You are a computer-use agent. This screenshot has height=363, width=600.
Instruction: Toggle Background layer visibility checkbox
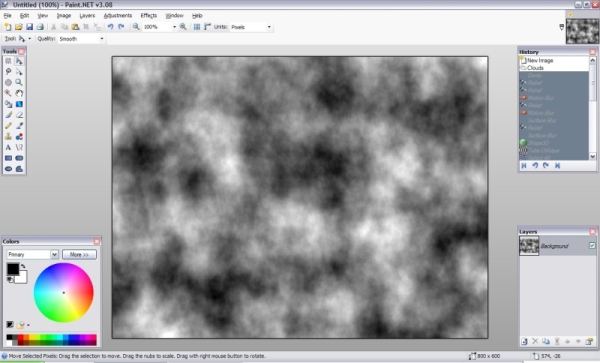point(592,246)
